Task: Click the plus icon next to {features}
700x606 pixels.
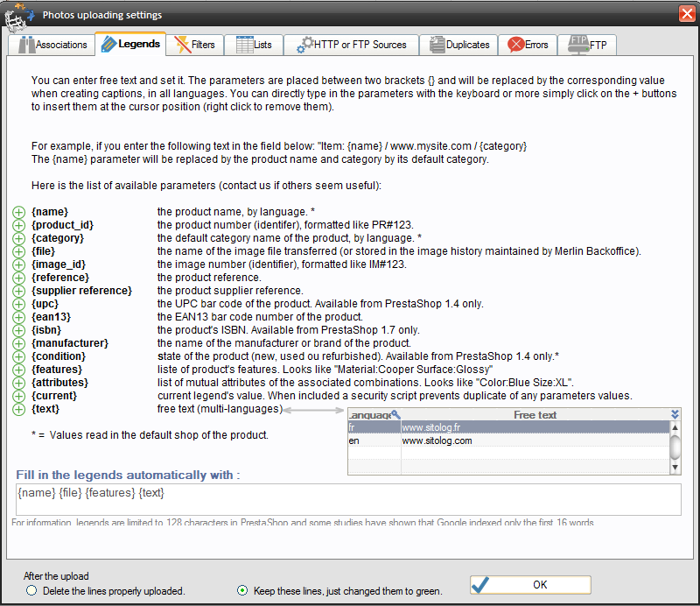Action: [18, 370]
